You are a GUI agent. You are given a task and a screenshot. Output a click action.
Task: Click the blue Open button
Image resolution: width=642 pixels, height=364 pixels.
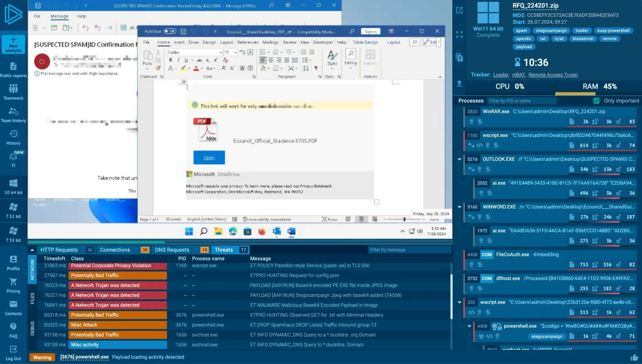pyautogui.click(x=209, y=158)
